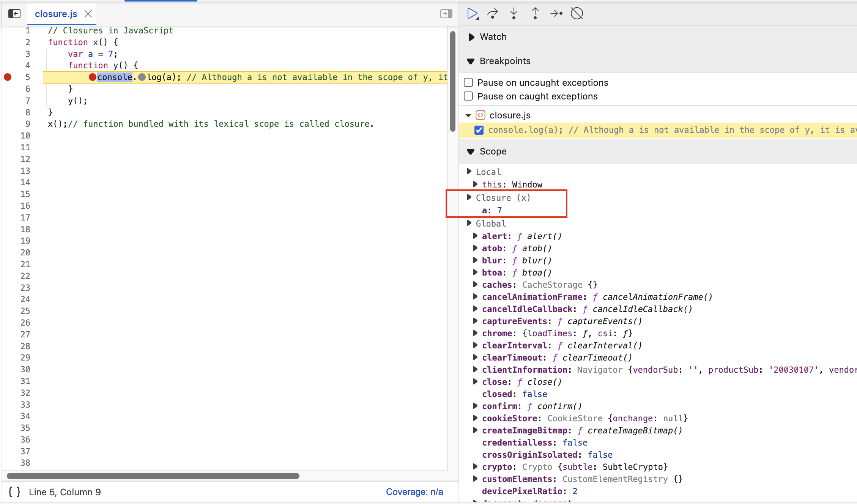Expand the blur function entry

(x=475, y=260)
